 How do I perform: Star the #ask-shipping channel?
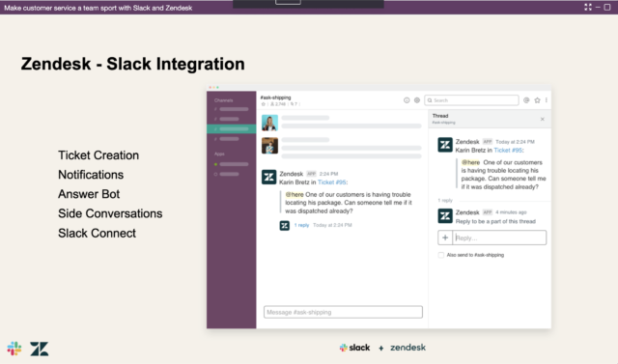click(x=264, y=104)
